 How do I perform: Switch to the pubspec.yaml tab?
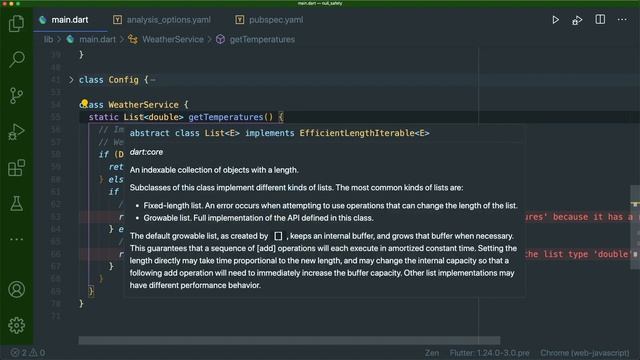click(x=270, y=20)
